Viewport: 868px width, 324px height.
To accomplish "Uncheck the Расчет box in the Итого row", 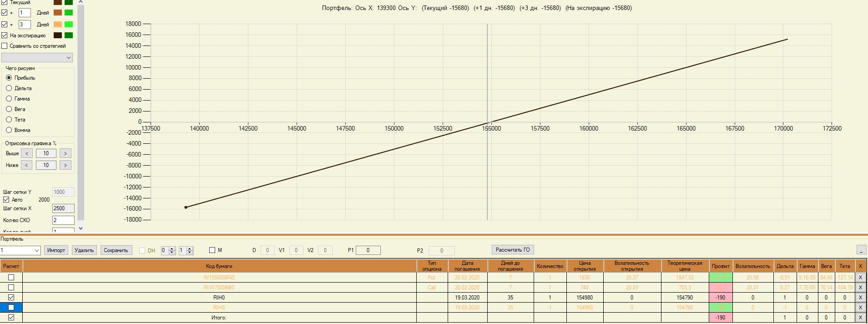I will (x=11, y=318).
